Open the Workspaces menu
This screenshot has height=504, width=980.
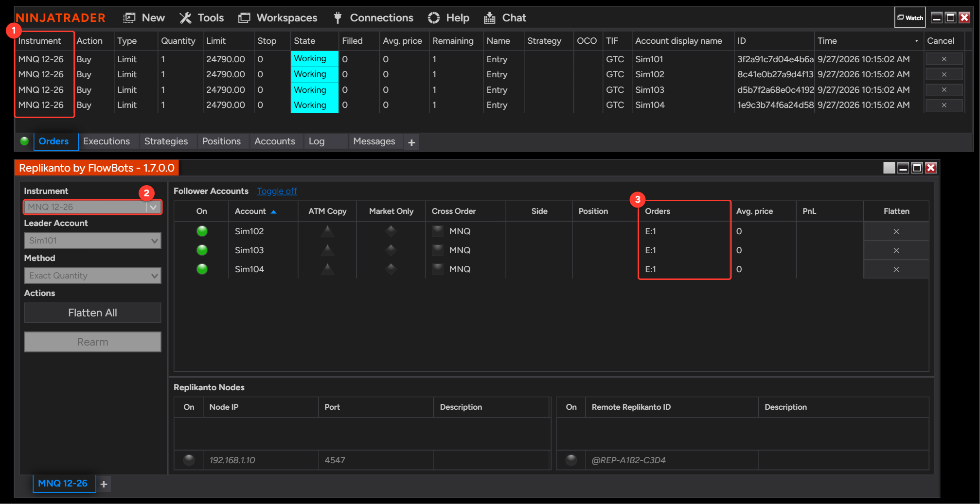[278, 18]
